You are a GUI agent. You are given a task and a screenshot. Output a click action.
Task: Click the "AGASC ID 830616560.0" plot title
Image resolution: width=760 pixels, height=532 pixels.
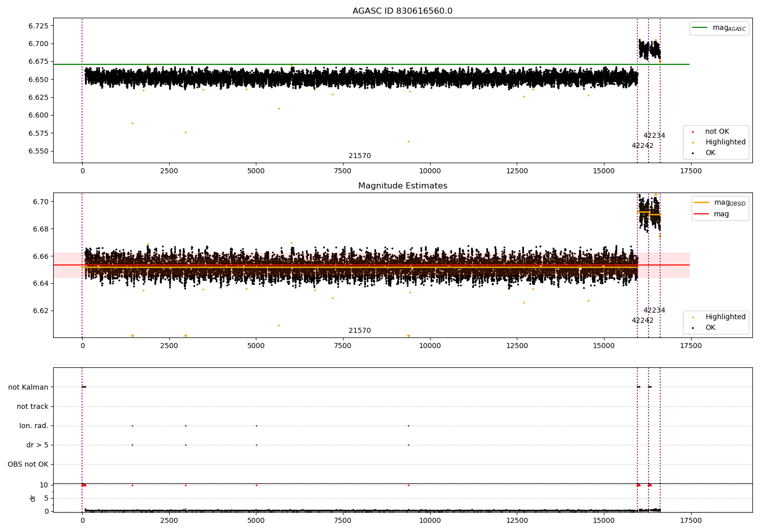402,11
